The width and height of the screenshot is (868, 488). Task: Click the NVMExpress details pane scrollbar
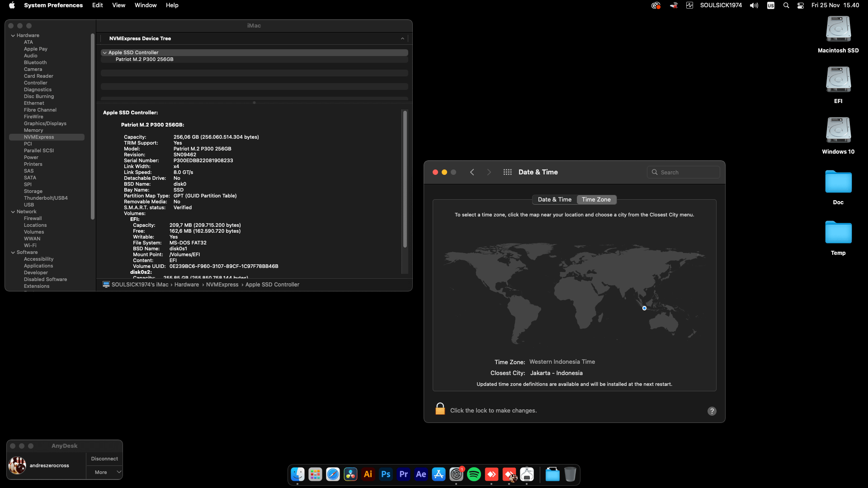[x=405, y=179]
